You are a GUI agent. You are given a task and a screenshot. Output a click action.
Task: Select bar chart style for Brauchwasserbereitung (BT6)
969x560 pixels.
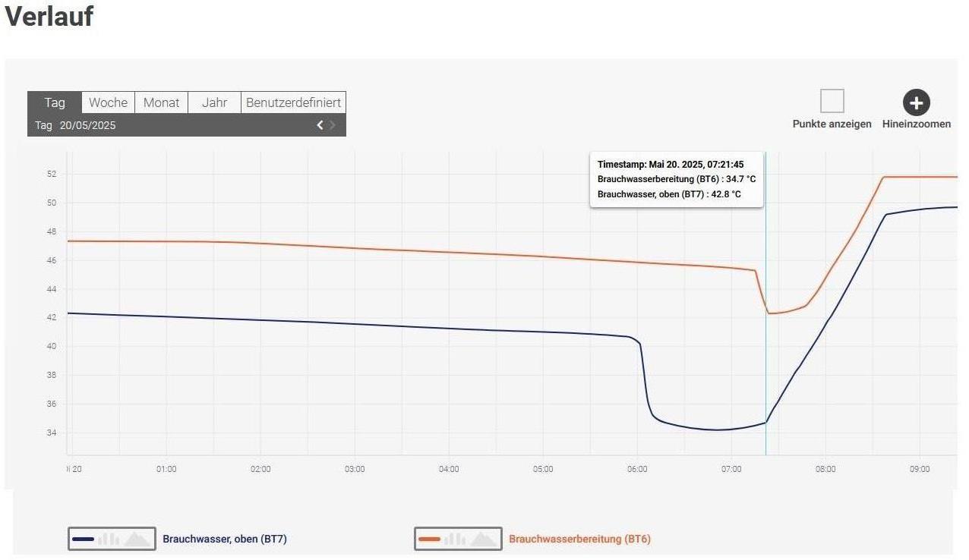tap(455, 539)
